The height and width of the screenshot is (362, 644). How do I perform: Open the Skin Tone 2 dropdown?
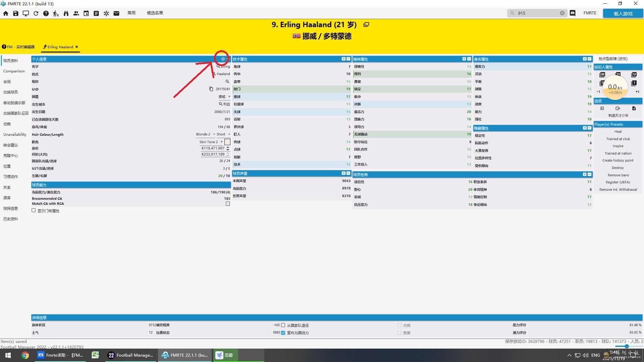[x=211, y=142]
